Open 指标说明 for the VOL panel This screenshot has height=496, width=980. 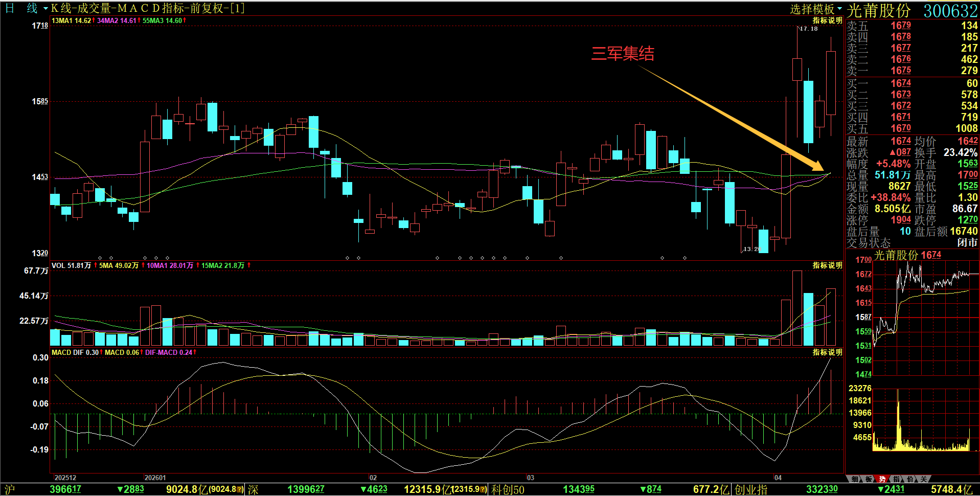click(x=827, y=265)
